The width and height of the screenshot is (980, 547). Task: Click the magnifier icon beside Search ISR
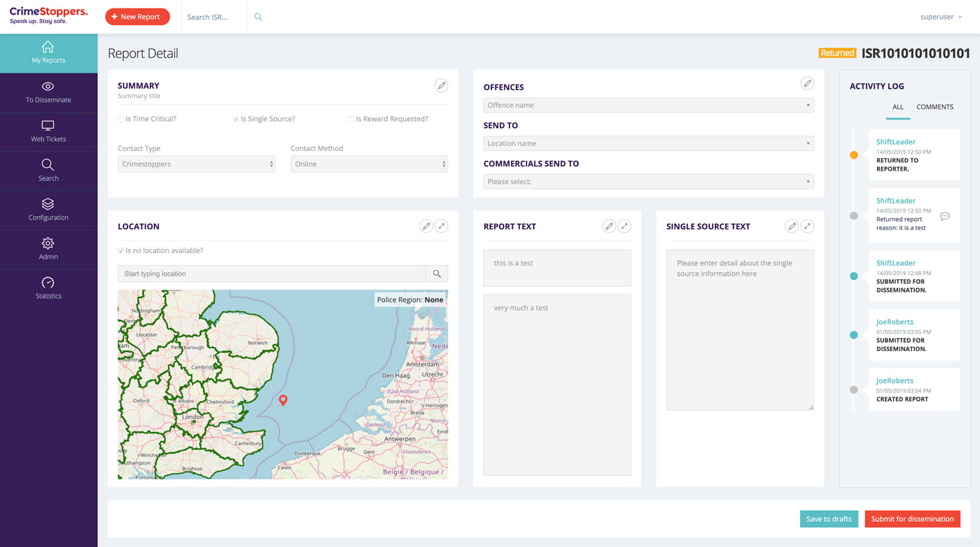(258, 17)
